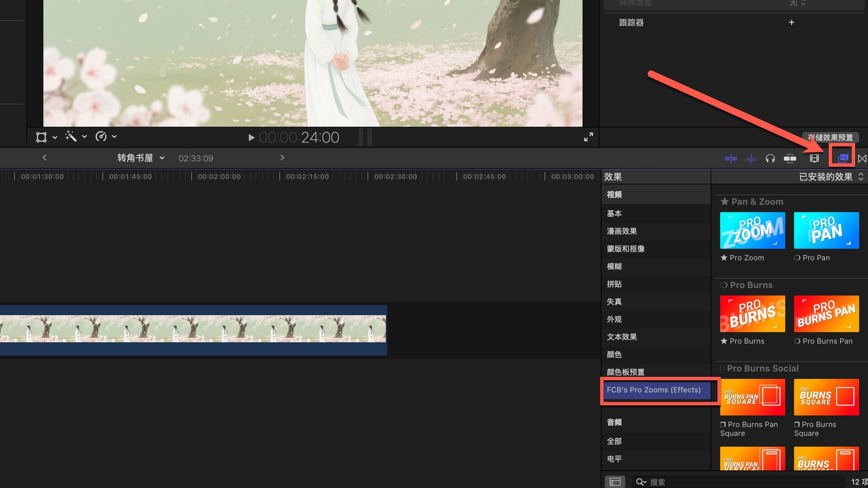This screenshot has width=868, height=488.
Task: Open the 已安装的效果 dropdown
Action: 831,177
